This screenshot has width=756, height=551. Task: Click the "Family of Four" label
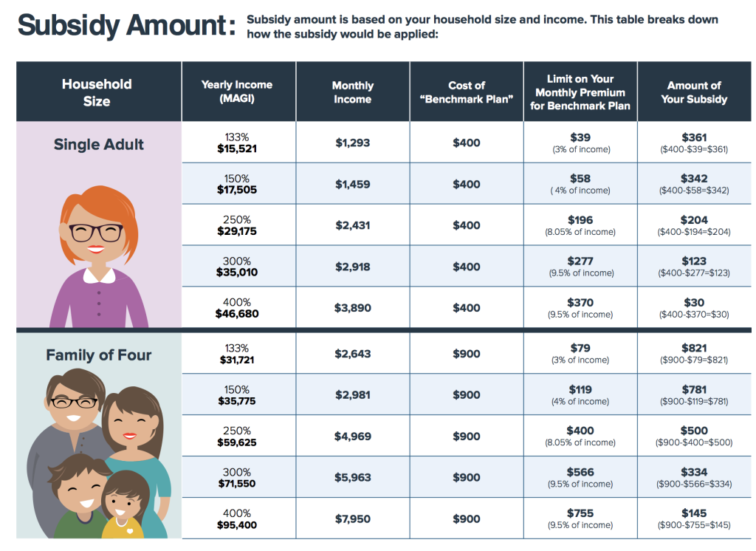pyautogui.click(x=99, y=355)
